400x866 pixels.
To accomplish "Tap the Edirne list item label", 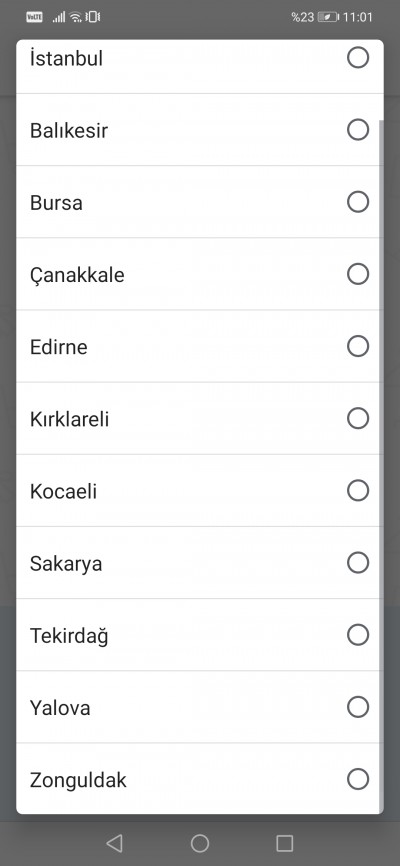I will pos(59,347).
